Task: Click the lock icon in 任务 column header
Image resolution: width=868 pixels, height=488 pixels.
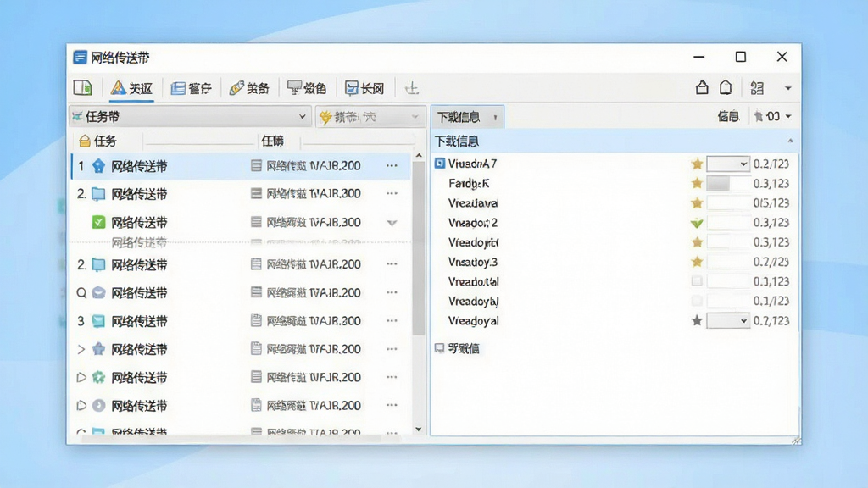Action: click(85, 141)
